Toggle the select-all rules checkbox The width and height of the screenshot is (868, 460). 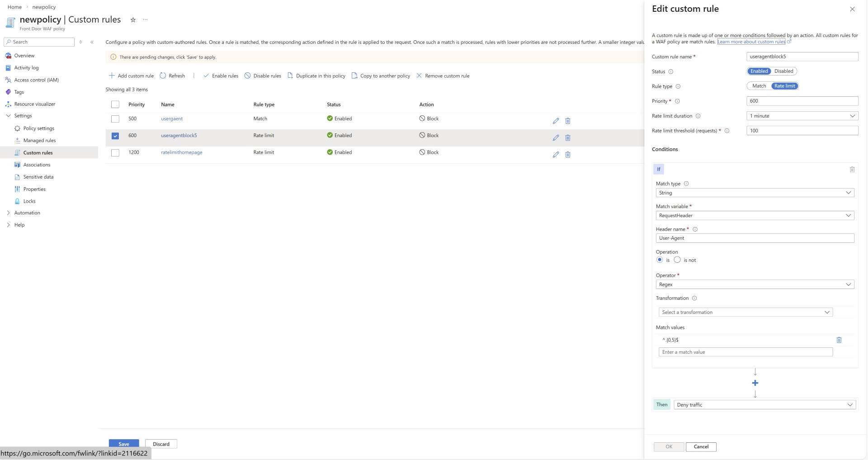point(115,104)
